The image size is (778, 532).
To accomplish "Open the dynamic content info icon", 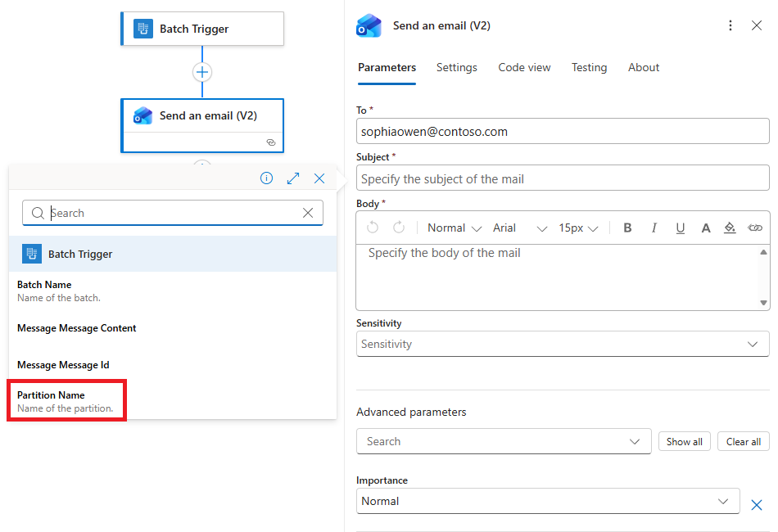I will click(266, 178).
